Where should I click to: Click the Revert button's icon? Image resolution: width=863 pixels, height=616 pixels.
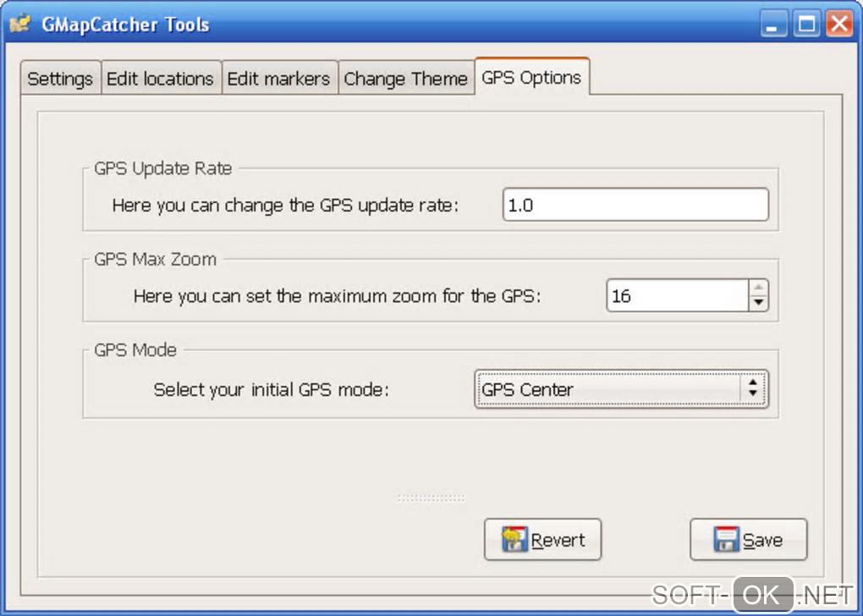[514, 540]
